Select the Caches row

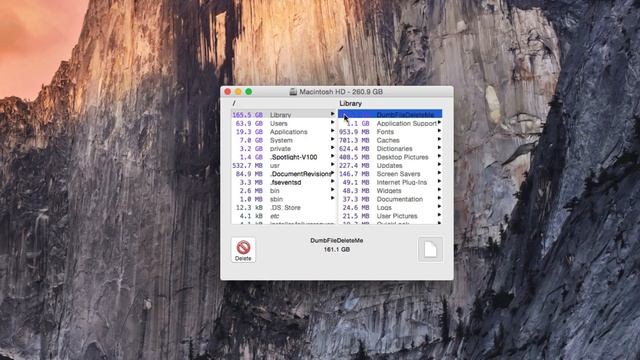point(390,140)
